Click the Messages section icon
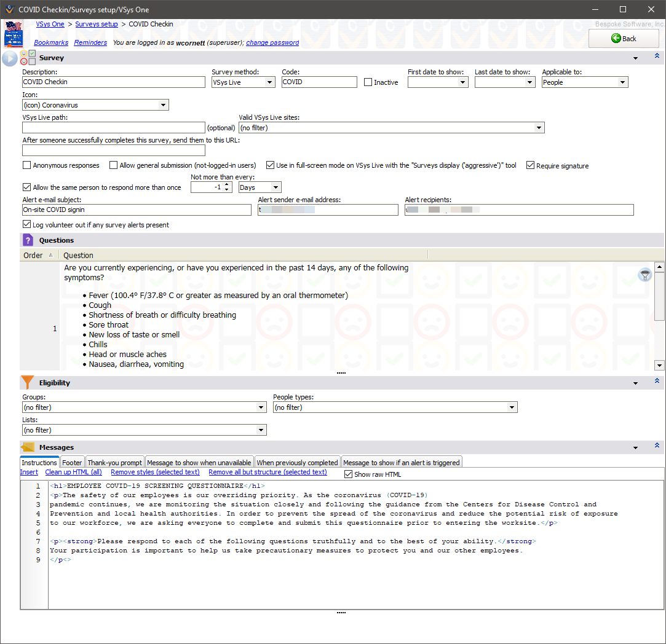Viewport: 666px width, 644px height. pyautogui.click(x=28, y=447)
